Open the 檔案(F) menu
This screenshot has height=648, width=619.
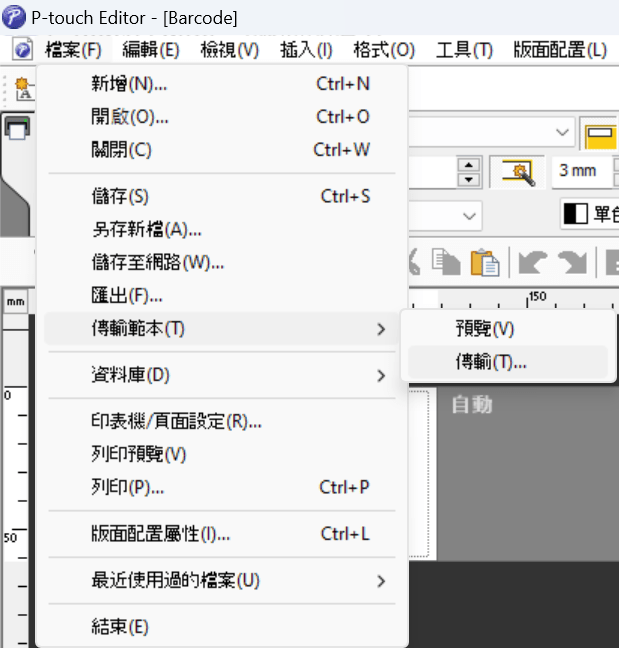click(73, 50)
